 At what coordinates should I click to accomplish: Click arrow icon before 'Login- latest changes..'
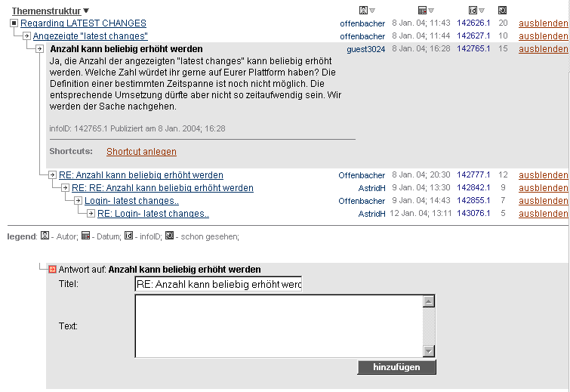coord(78,201)
